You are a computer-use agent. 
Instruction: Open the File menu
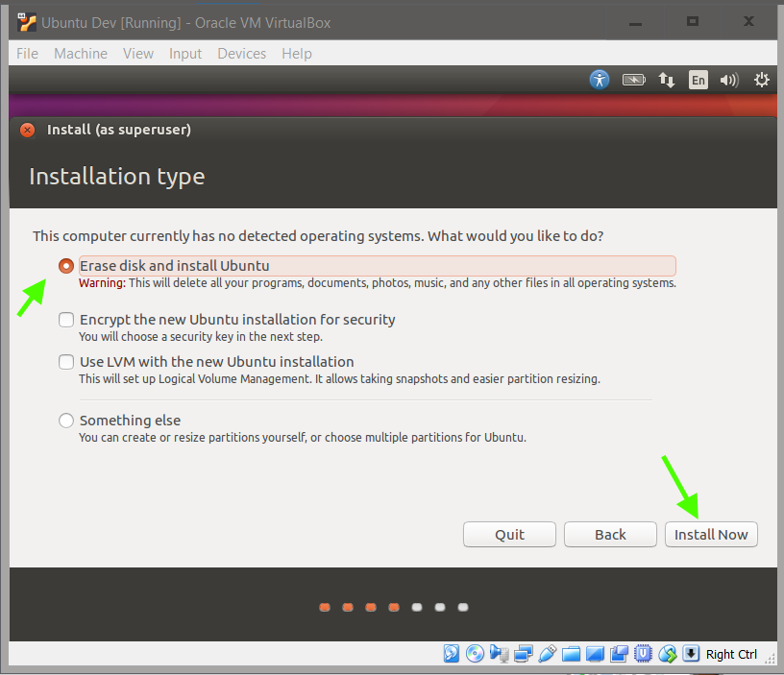pyautogui.click(x=27, y=54)
